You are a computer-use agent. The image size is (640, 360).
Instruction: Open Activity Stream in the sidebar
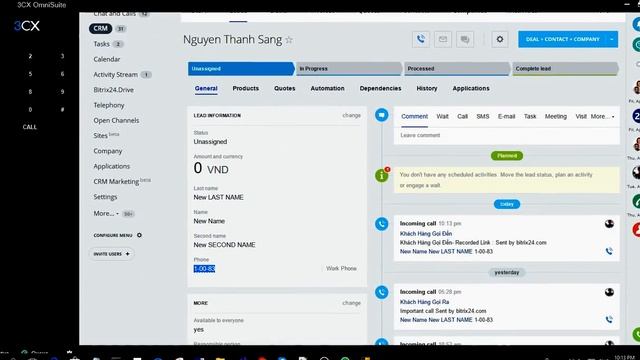[116, 75]
